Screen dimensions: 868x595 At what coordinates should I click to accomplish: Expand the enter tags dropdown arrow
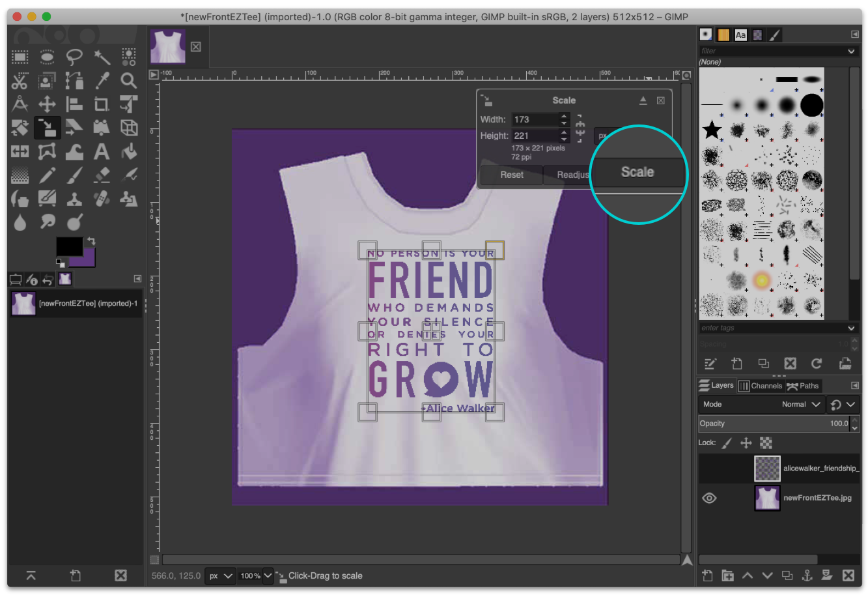coord(851,328)
